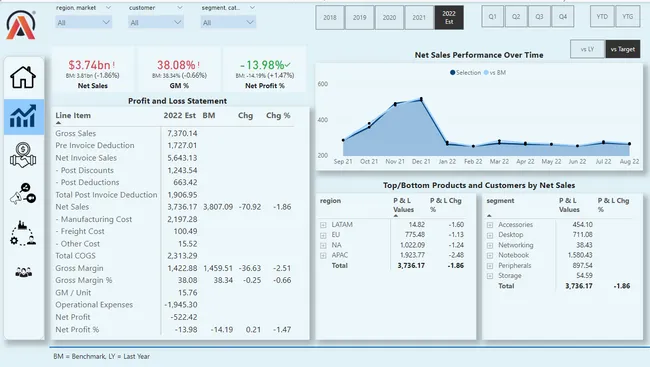650x367 pixels.
Task: Select fiscal year 2018
Action: coord(330,17)
